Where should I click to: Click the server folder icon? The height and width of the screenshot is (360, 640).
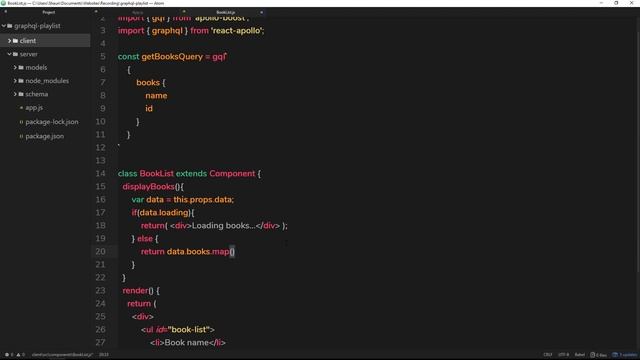[15, 54]
